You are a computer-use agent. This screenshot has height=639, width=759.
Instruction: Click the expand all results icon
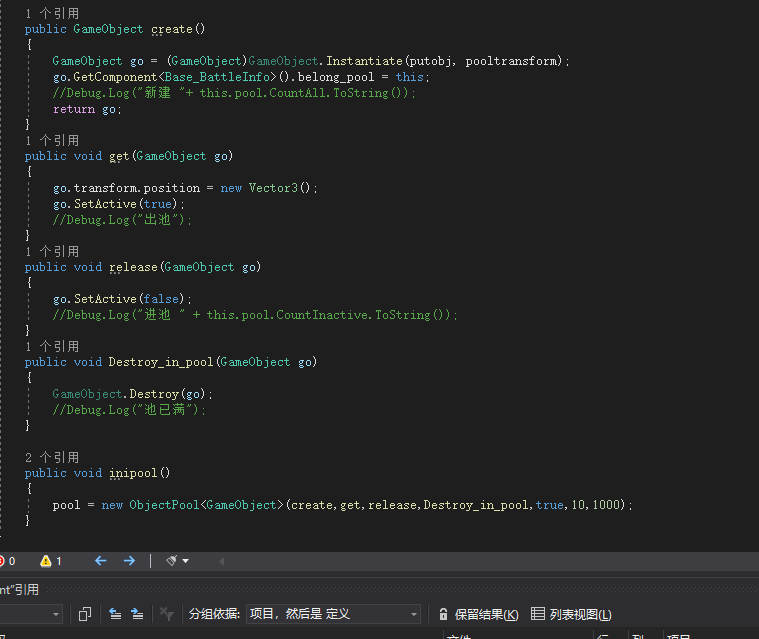[x=137, y=614]
